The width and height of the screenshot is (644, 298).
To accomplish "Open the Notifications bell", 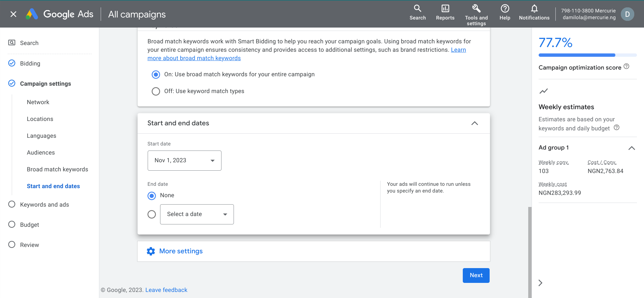I will [534, 8].
